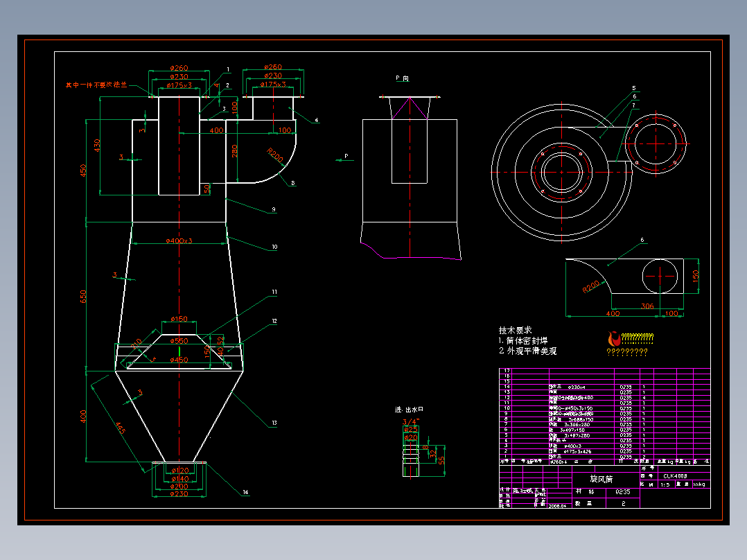This screenshot has height=560, width=747.
Task: Click the weight value "xxkg"
Action: tap(699, 484)
